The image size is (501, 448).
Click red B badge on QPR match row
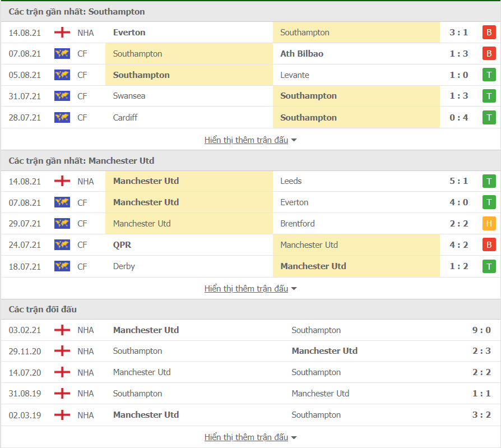coord(489,245)
